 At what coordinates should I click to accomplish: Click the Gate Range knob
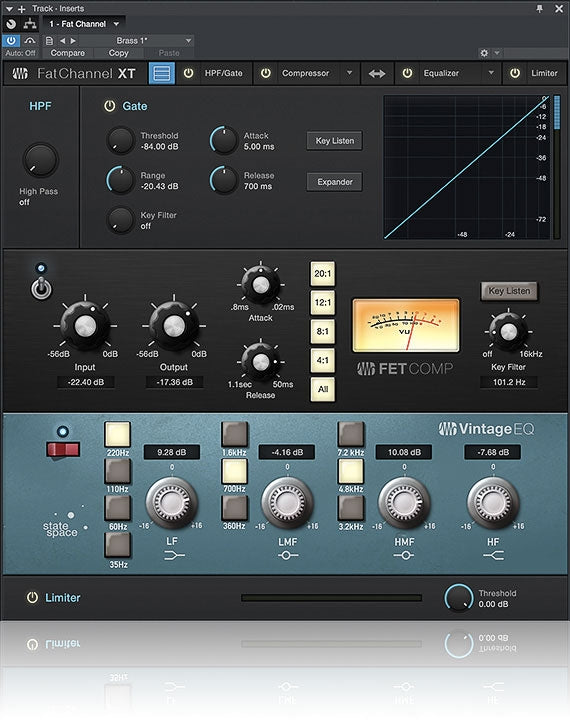click(120, 180)
